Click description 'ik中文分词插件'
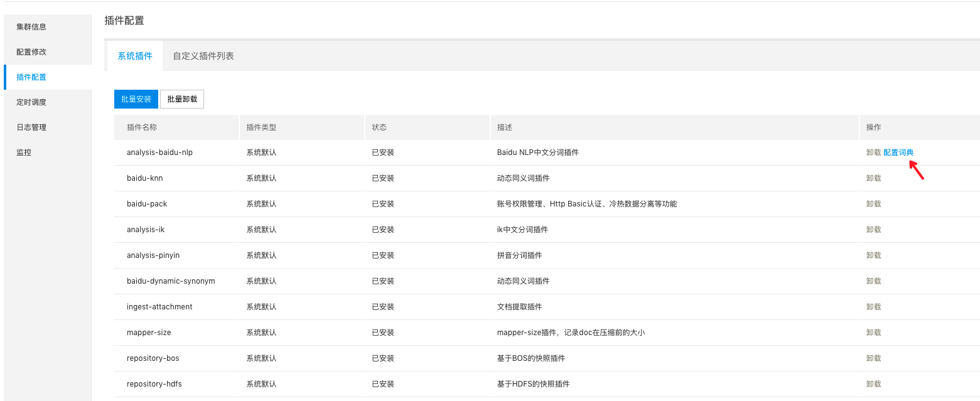This screenshot has height=401, width=980. (x=522, y=230)
